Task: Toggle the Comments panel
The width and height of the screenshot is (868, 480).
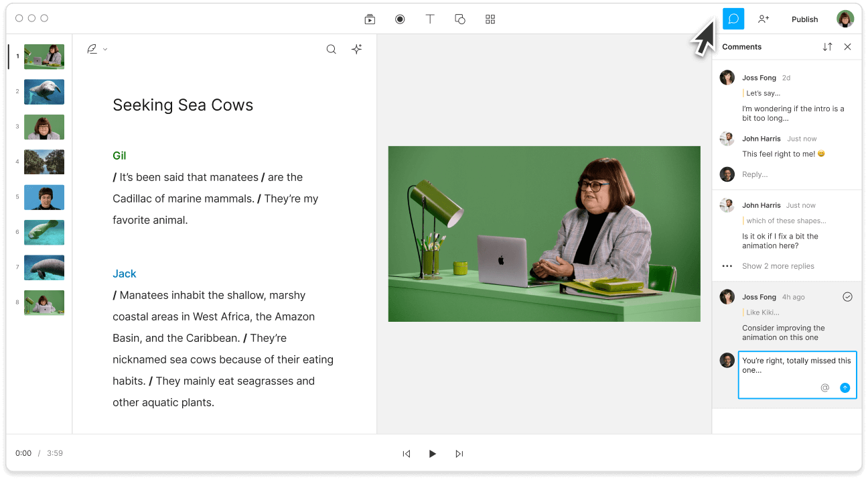Action: [733, 19]
